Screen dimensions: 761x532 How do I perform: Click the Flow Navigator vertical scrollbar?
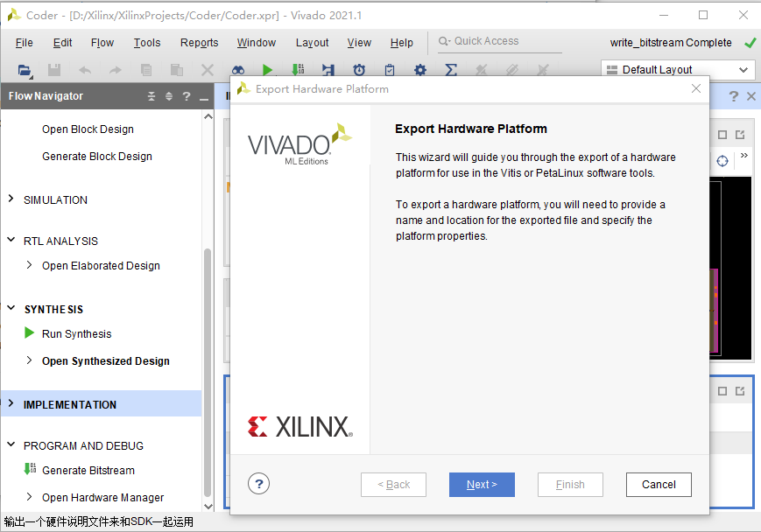click(208, 372)
